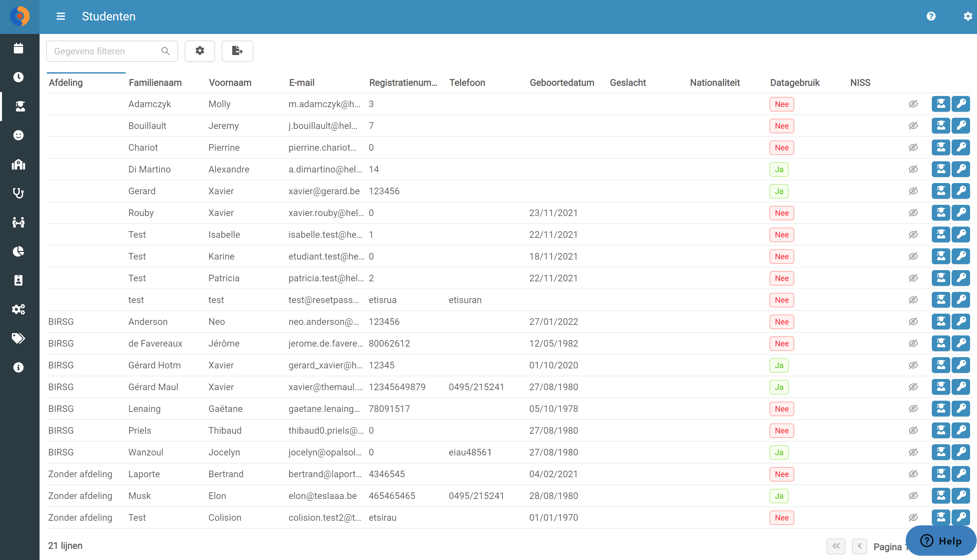Sort by Afdeling column header
Image resolution: width=977 pixels, height=560 pixels.
click(66, 83)
